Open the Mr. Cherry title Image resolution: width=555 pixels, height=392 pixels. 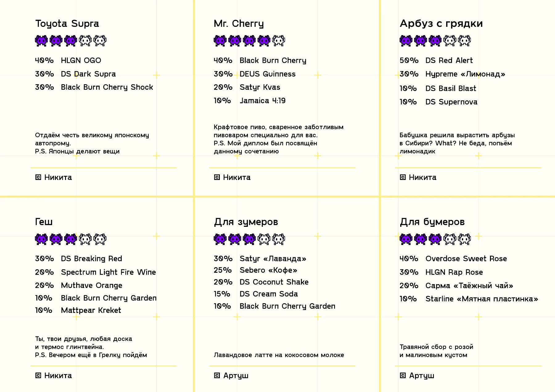(x=239, y=24)
